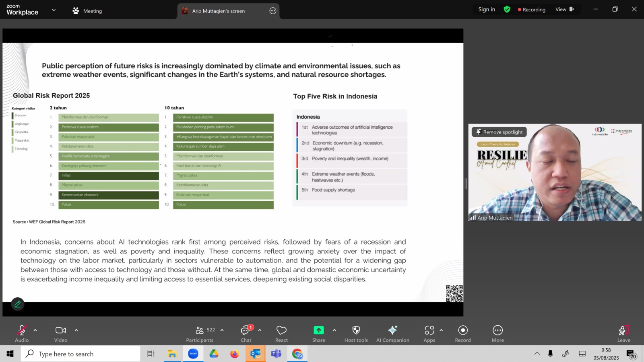The image size is (644, 362).
Task: Expand audio options arrow
Action: click(35, 330)
